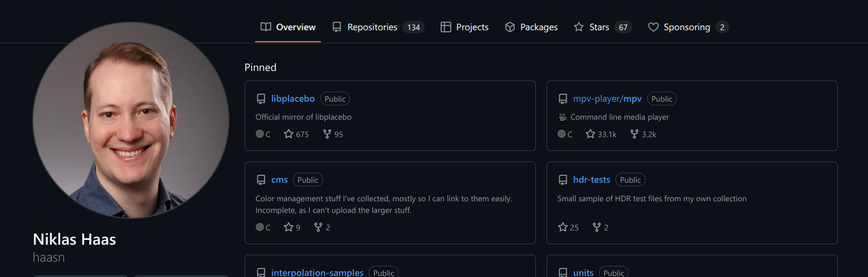View mpv forks showing 3.2k
868x277 pixels.
click(x=643, y=134)
